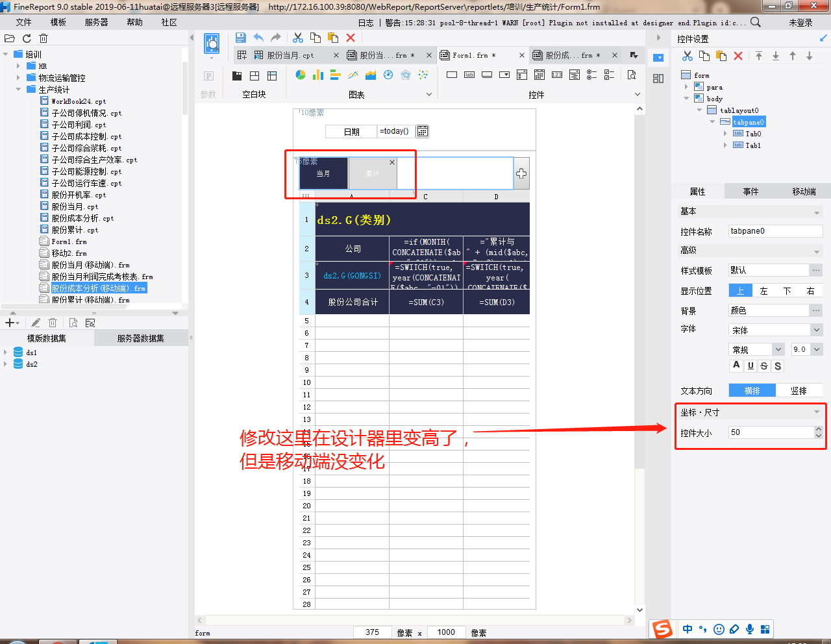831x644 pixels.
Task: Set display position to 上 (top)
Action: [741, 291]
